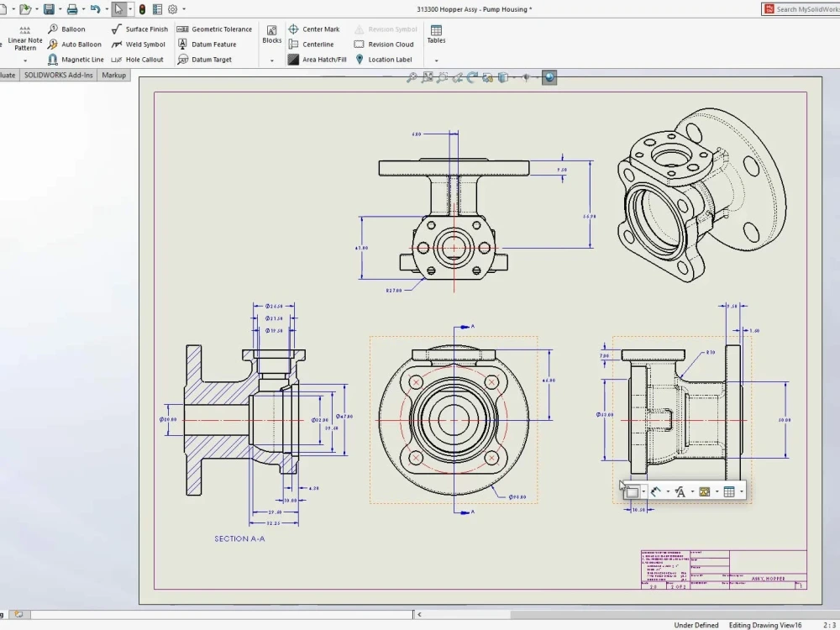Add a Center Mark

coord(314,29)
